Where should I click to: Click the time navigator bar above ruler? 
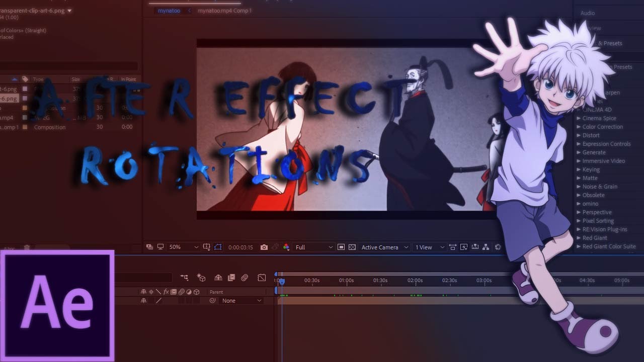click(x=395, y=274)
